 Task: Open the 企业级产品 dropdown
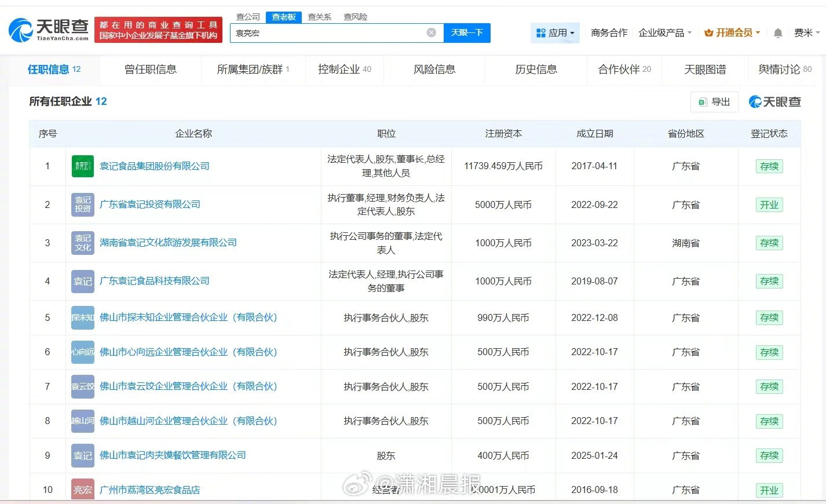664,33
